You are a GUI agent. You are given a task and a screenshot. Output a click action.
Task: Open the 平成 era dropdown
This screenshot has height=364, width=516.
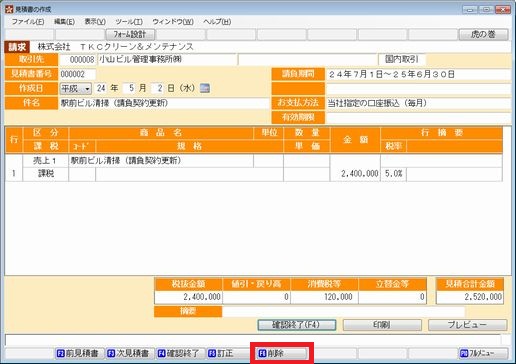coord(76,89)
